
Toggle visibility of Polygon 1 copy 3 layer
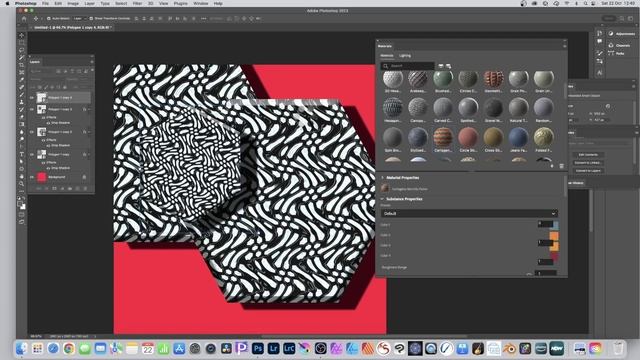(32, 109)
